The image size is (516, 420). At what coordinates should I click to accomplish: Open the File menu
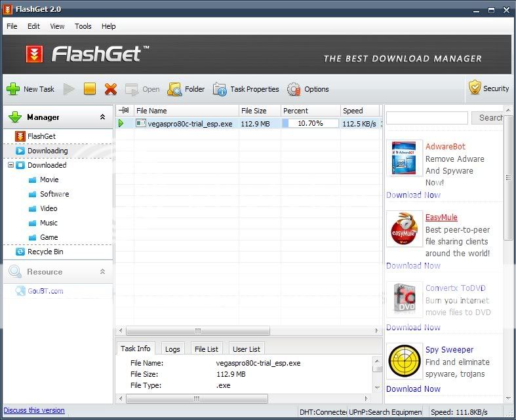(12, 26)
